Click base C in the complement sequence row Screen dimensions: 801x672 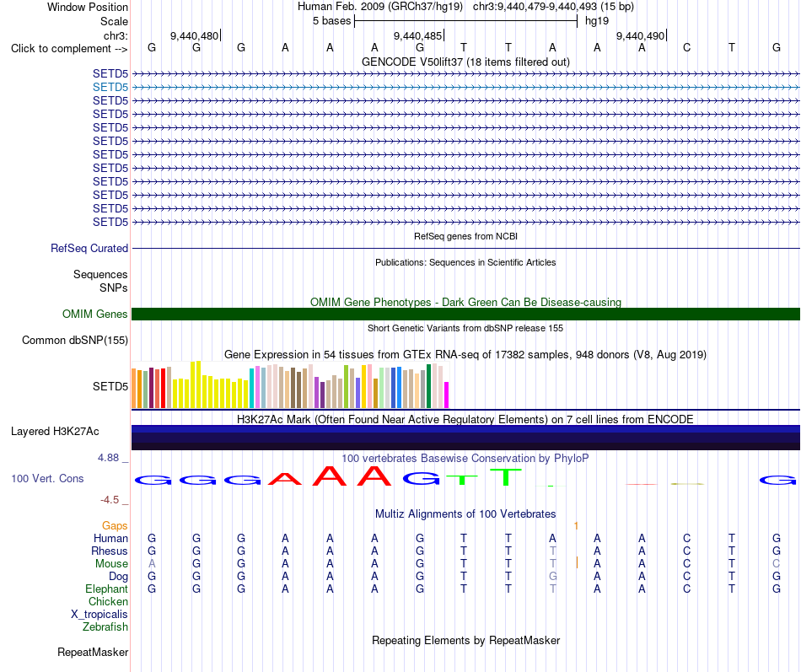pyautogui.click(x=686, y=47)
